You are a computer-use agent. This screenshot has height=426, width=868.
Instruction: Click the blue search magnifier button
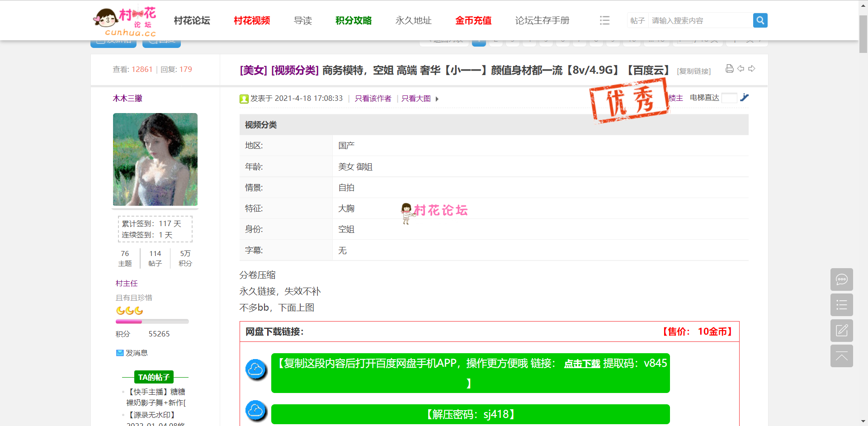760,20
